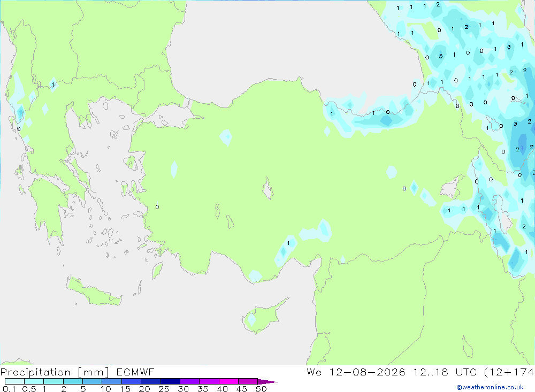535x392 pixels.
Task: Click the 'Precipitation [mm]' title text
Action: pyautogui.click(x=55, y=372)
